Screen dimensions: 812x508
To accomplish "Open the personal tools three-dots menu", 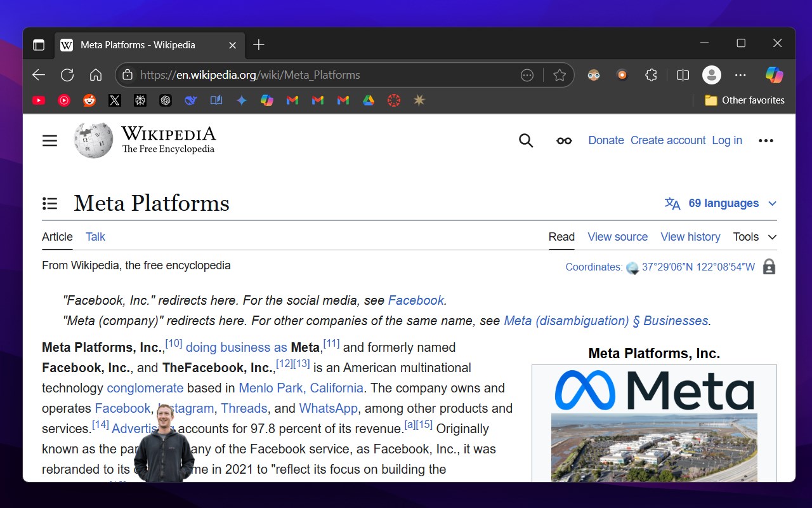I will (x=766, y=140).
